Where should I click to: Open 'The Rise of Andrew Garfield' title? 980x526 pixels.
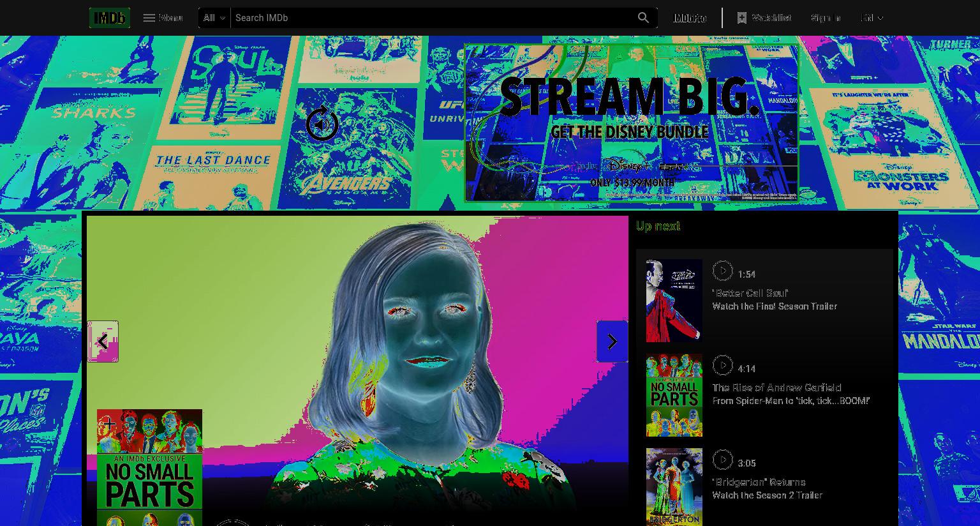click(x=776, y=387)
